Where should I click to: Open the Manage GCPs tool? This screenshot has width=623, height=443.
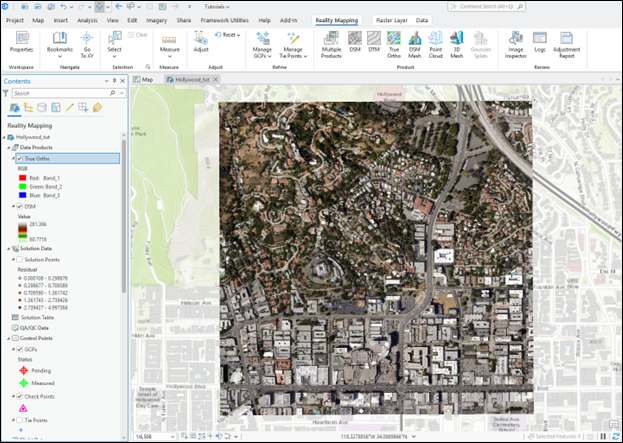click(262, 44)
